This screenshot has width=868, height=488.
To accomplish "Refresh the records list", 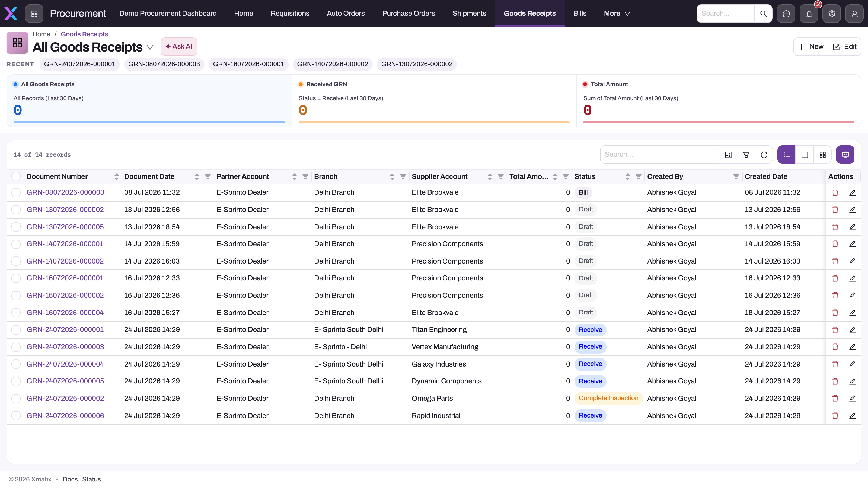I will pyautogui.click(x=764, y=155).
